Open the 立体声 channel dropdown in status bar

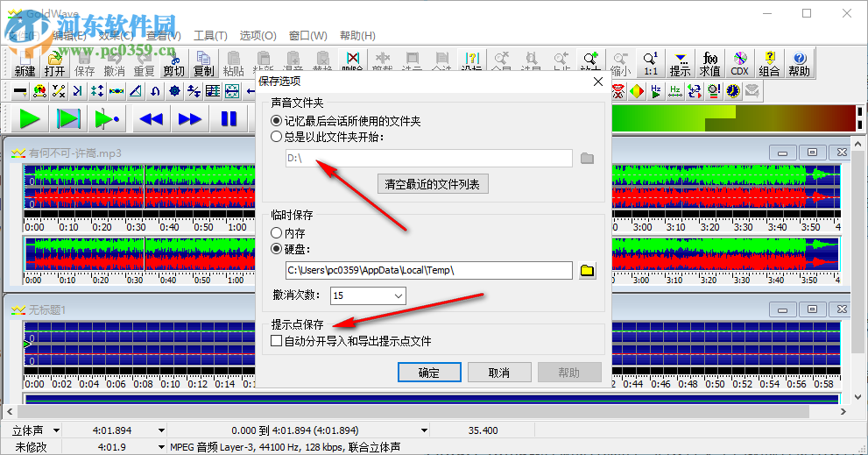pos(56,430)
